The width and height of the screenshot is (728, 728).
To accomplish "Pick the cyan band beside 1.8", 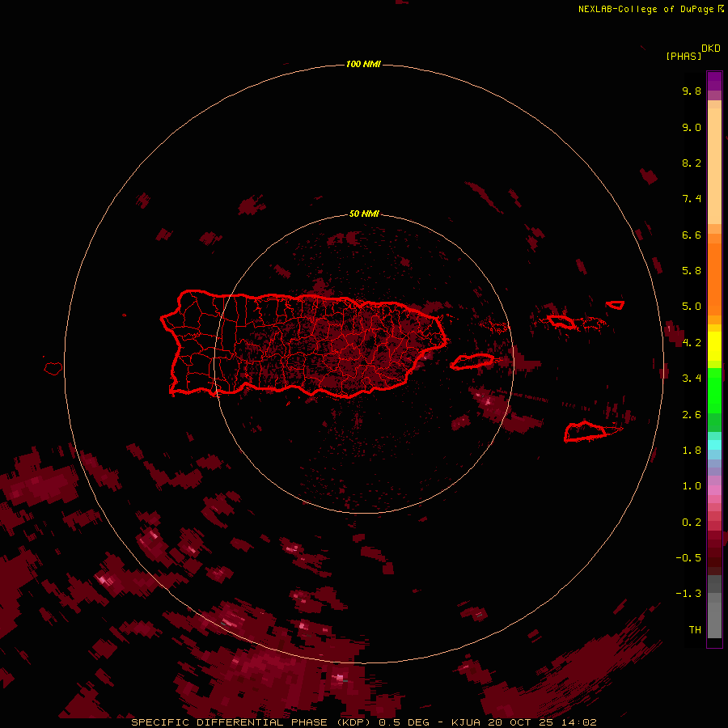I will tap(714, 445).
